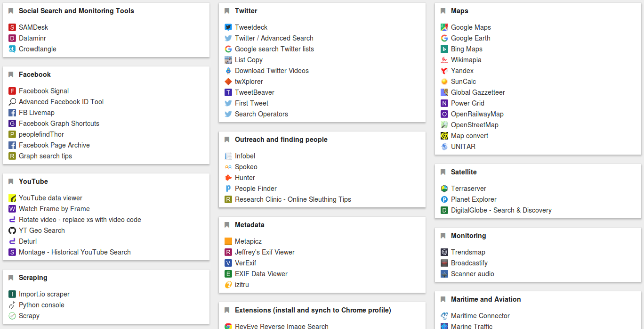This screenshot has width=644, height=329.
Task: Click the SAMDesk favicon icon
Action: point(12,27)
